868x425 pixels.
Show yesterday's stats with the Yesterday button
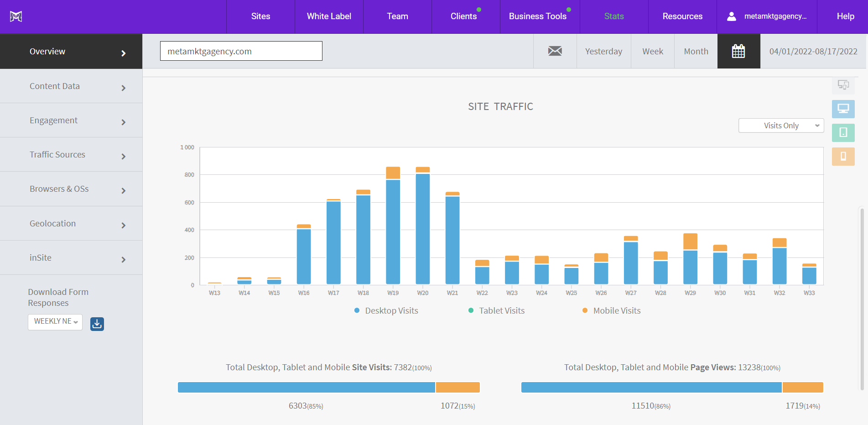[603, 51]
